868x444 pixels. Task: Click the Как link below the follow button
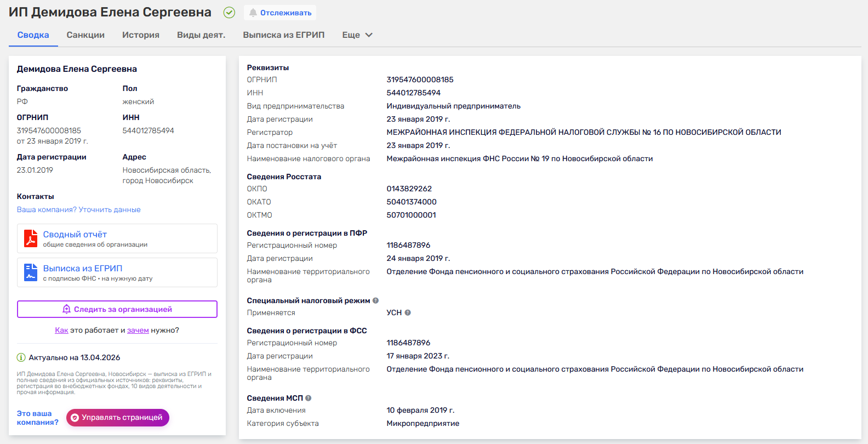click(x=61, y=330)
